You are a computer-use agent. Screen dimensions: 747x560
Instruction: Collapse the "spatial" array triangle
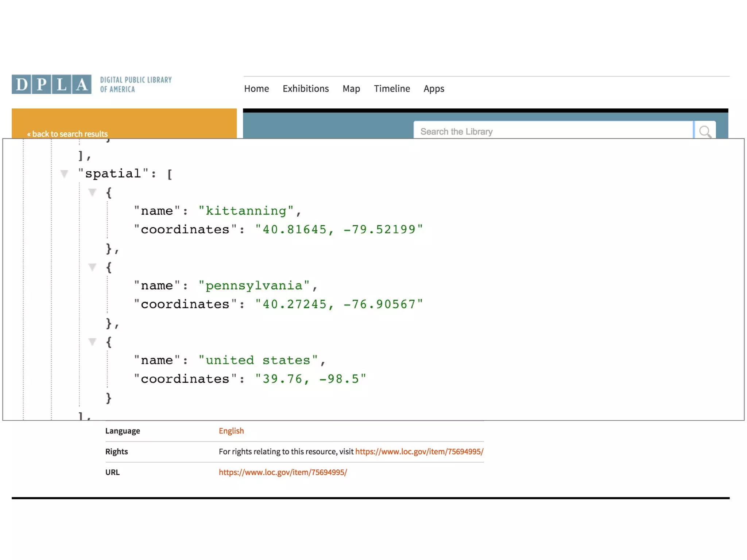[x=65, y=174]
